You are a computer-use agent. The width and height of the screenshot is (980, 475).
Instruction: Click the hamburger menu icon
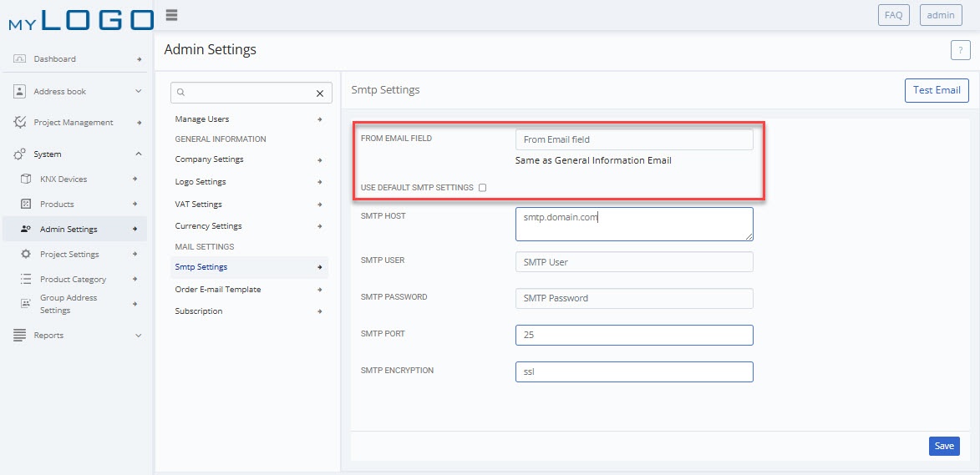(172, 16)
